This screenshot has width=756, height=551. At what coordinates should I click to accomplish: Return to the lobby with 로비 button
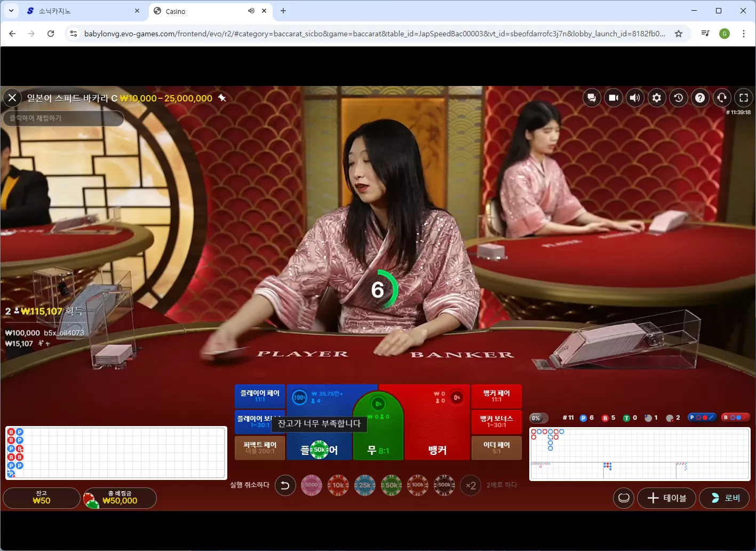pyautogui.click(x=724, y=498)
